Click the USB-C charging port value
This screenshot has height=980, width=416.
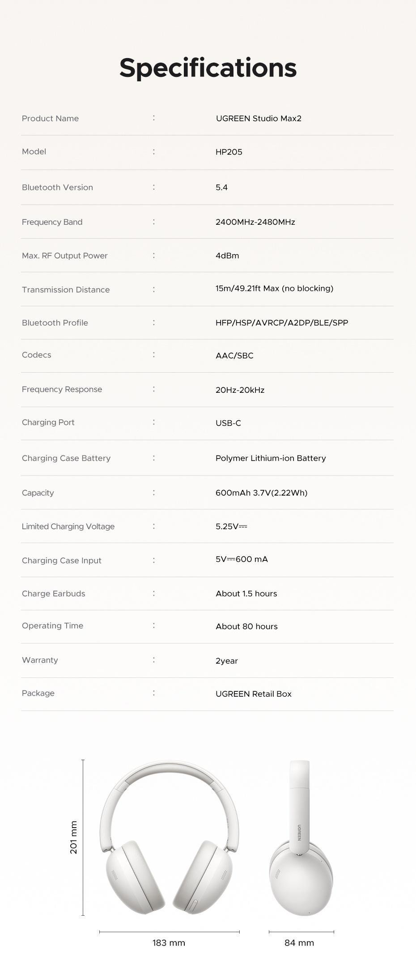228,423
